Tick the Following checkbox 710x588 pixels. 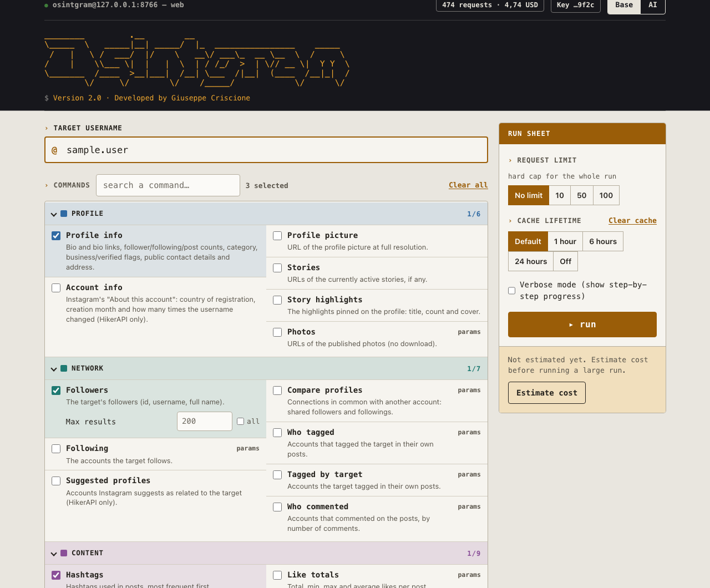point(56,449)
